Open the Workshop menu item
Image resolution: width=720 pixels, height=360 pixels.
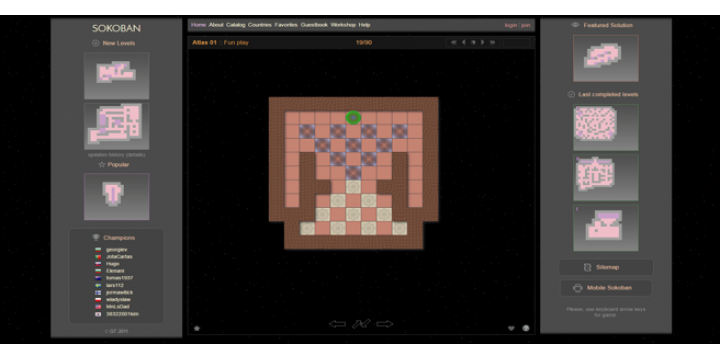point(343,25)
